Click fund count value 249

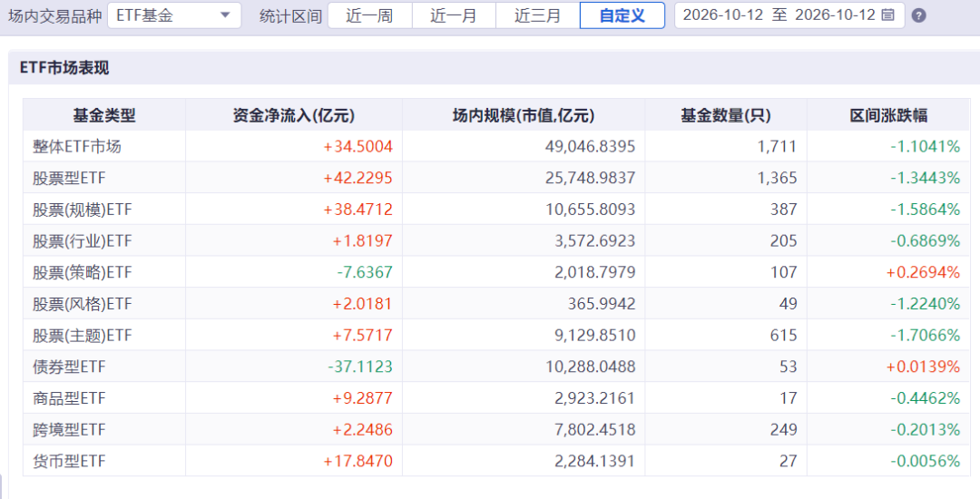tap(784, 430)
